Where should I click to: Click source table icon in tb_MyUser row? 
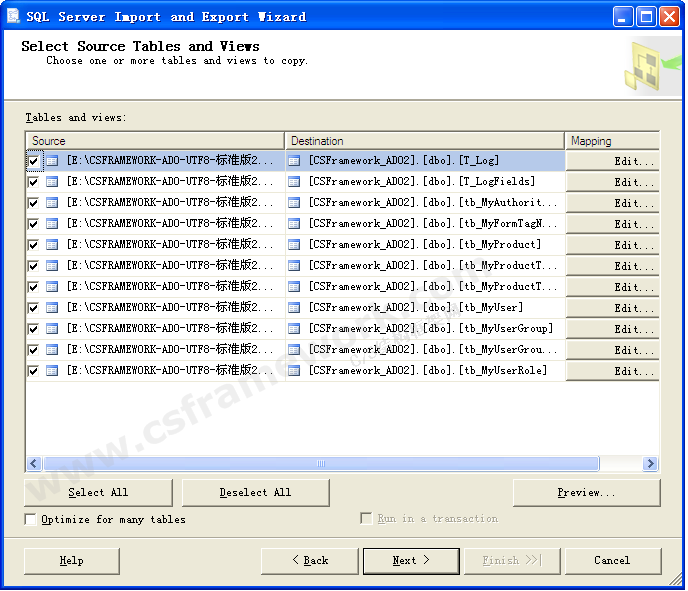(52, 308)
